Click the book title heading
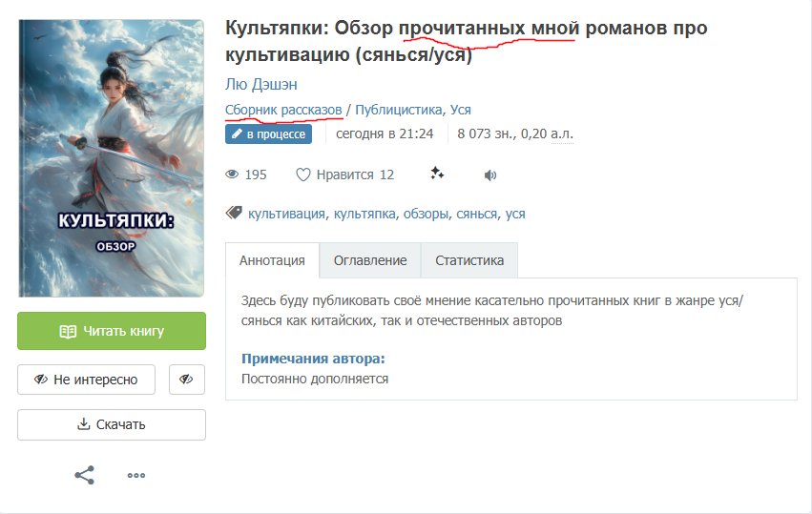812x514 pixels. tap(466, 41)
